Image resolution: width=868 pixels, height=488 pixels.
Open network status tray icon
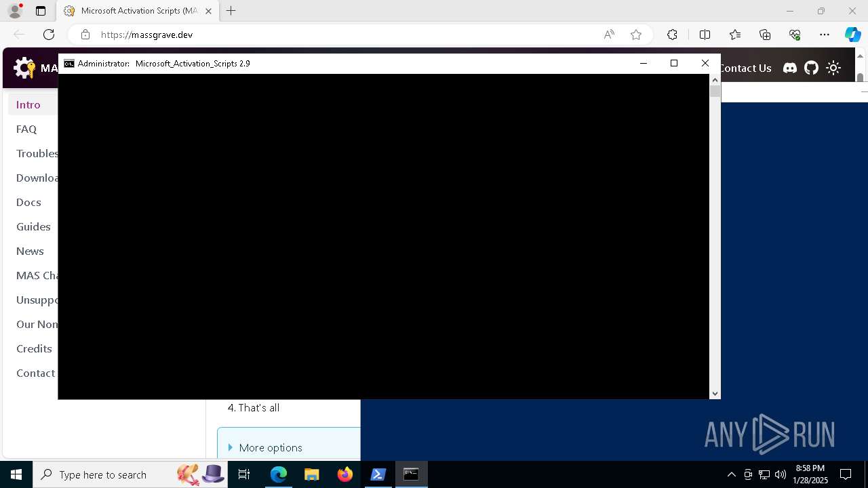coord(764,474)
